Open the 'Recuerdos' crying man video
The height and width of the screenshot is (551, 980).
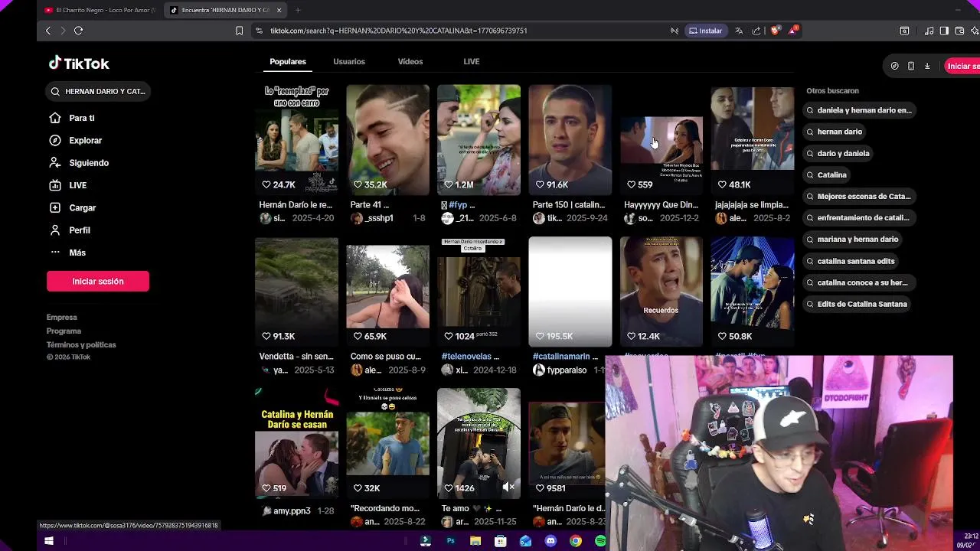(661, 291)
